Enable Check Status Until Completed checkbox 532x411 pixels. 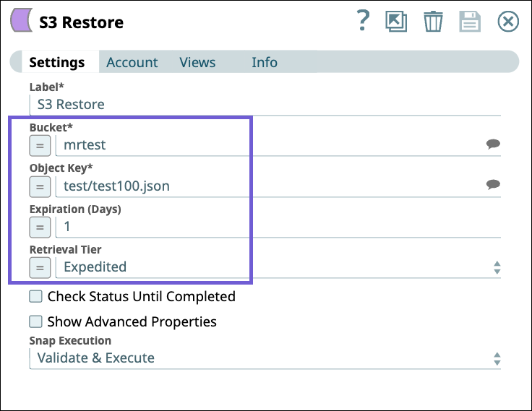click(35, 296)
